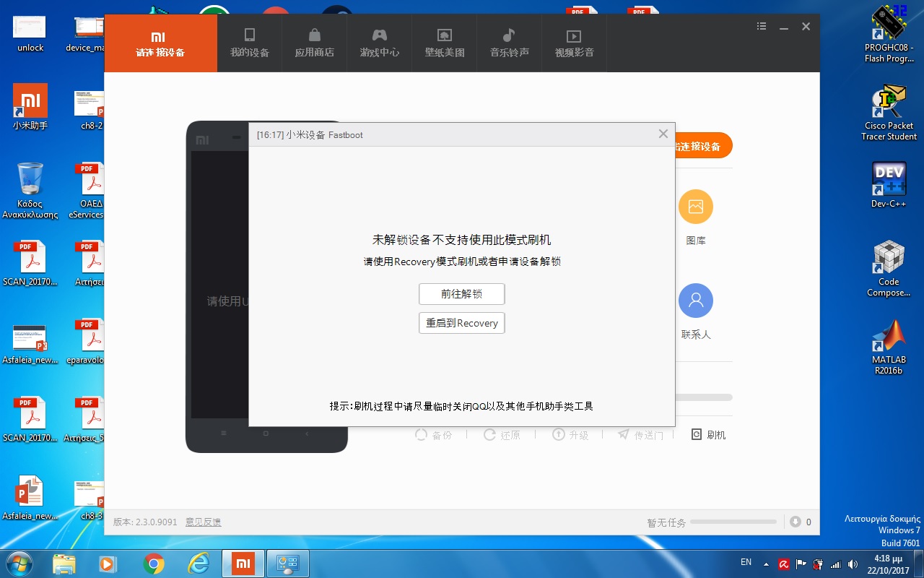Screen dimensions: 924x578
Task: Click the 意见反馈 feedback link
Action: pyautogui.click(x=204, y=522)
